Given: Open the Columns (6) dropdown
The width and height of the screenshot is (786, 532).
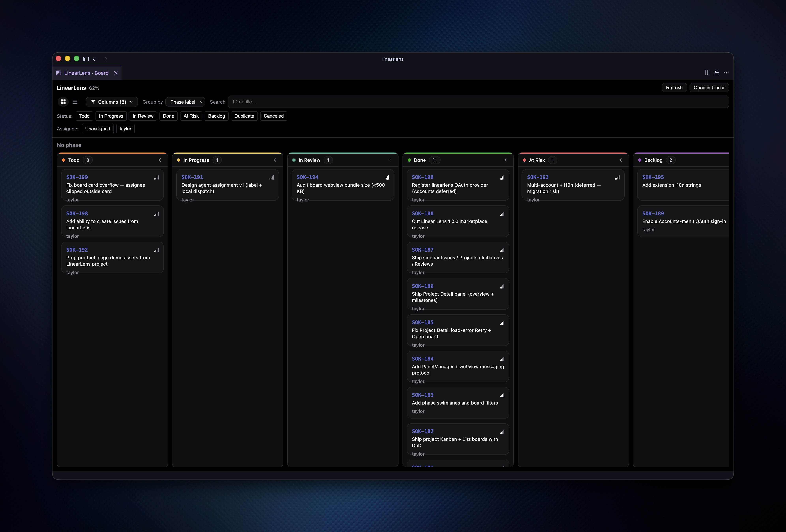Looking at the screenshot, I should (112, 102).
